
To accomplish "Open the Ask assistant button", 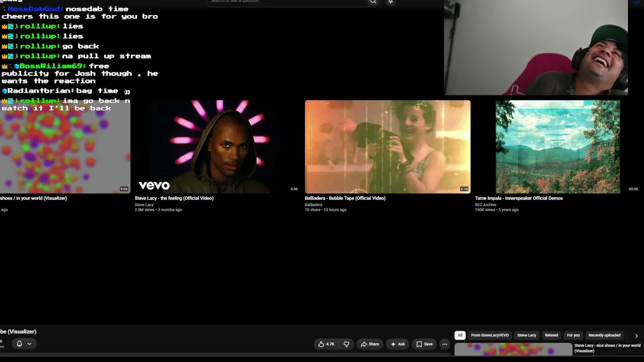I will (397, 344).
